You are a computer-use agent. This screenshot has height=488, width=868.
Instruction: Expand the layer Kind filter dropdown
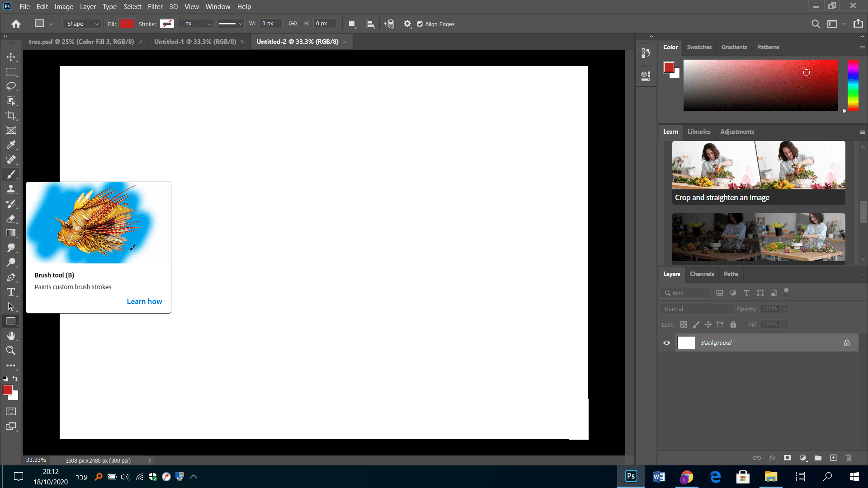(x=685, y=293)
